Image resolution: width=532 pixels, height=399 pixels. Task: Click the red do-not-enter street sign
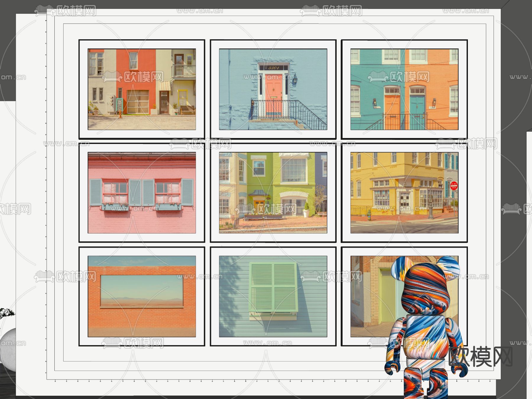(454, 186)
